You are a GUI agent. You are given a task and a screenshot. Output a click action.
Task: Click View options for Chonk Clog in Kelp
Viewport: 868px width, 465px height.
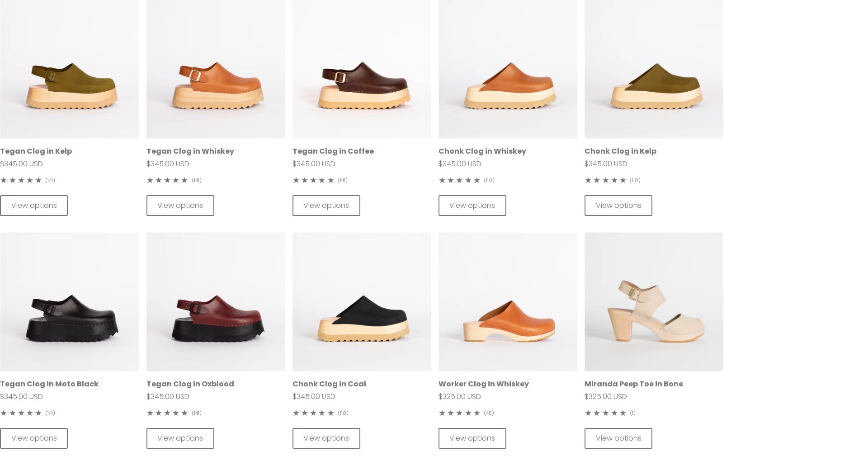[x=618, y=205]
